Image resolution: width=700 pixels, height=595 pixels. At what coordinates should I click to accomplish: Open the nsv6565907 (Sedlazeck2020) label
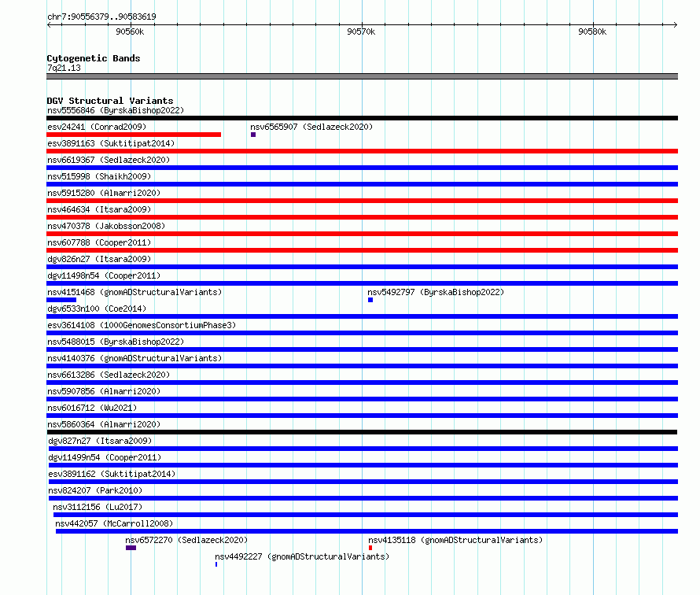point(311,127)
